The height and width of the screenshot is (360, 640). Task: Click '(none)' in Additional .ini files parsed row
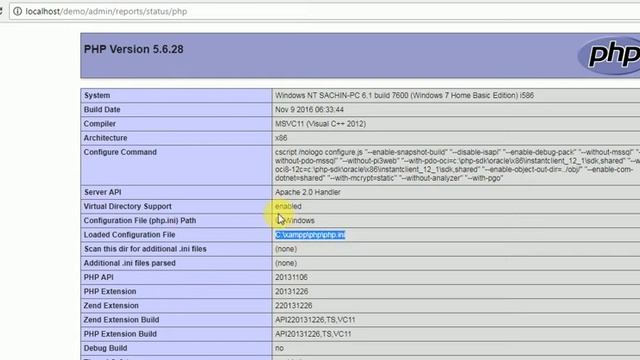pos(286,263)
